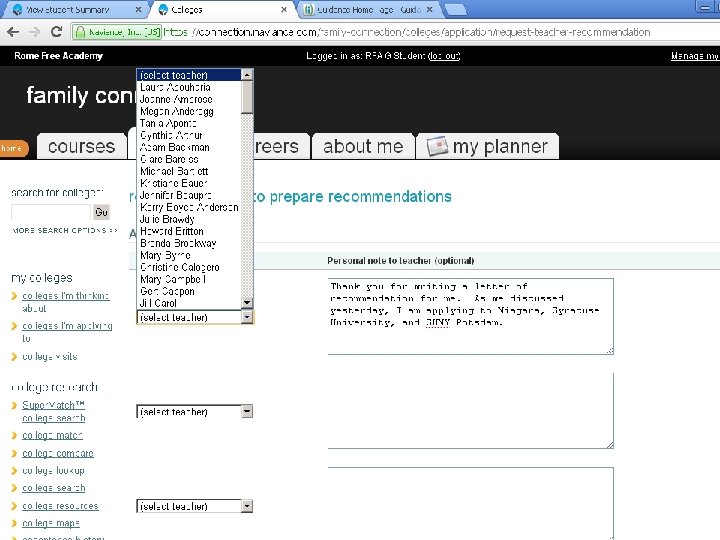Open the my planner tab
The width and height of the screenshot is (720, 540).
(x=488, y=146)
